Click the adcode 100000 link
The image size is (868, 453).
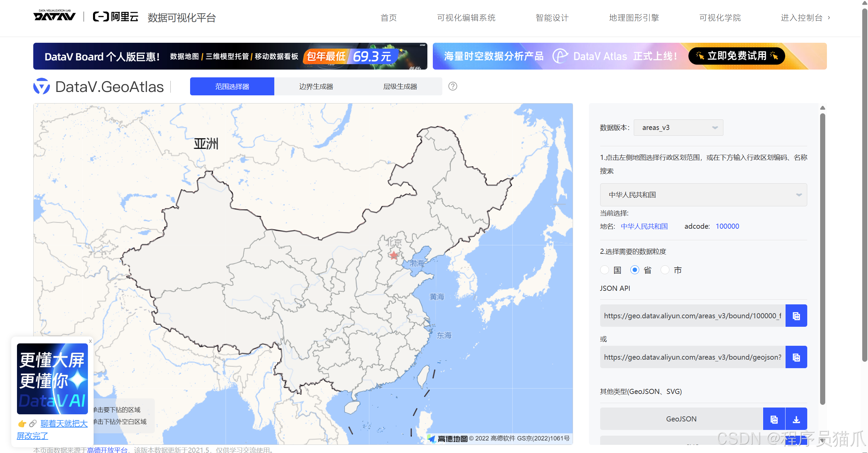[727, 226]
